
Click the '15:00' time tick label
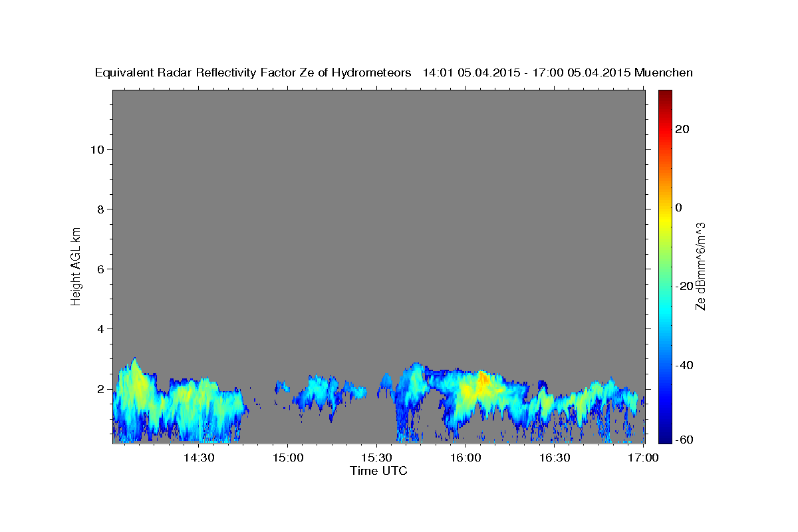coord(287,458)
